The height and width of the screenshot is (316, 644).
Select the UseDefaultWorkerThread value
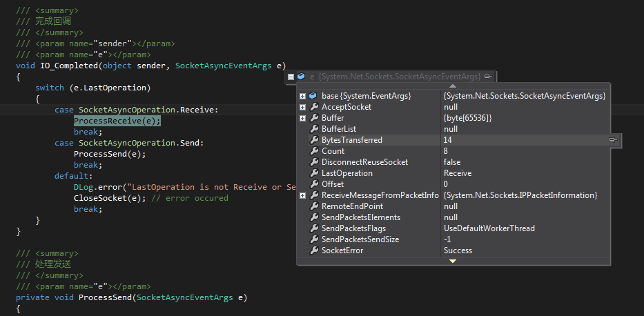click(489, 228)
